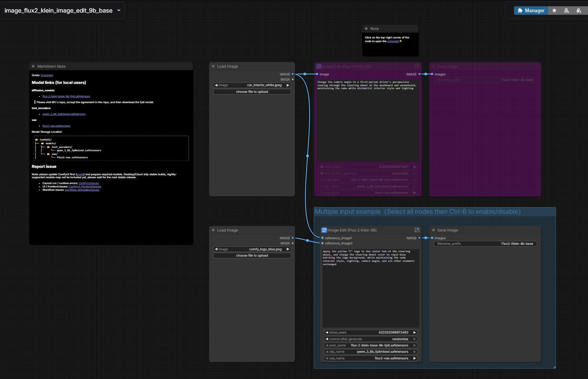The height and width of the screenshot is (379, 588).
Task: Click MASK output port of car_interior Load Image
Action: [x=293, y=79]
